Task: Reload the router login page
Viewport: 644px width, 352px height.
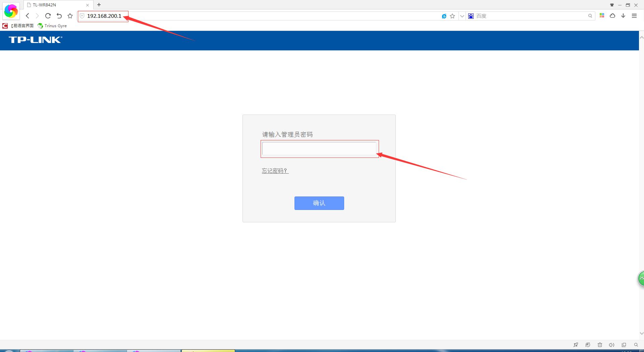Action: [x=48, y=16]
